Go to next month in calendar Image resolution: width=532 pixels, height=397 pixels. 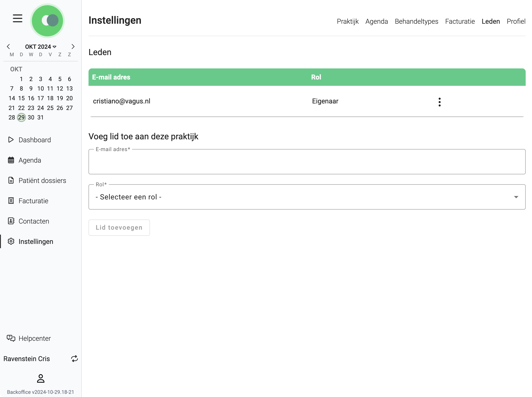[73, 46]
